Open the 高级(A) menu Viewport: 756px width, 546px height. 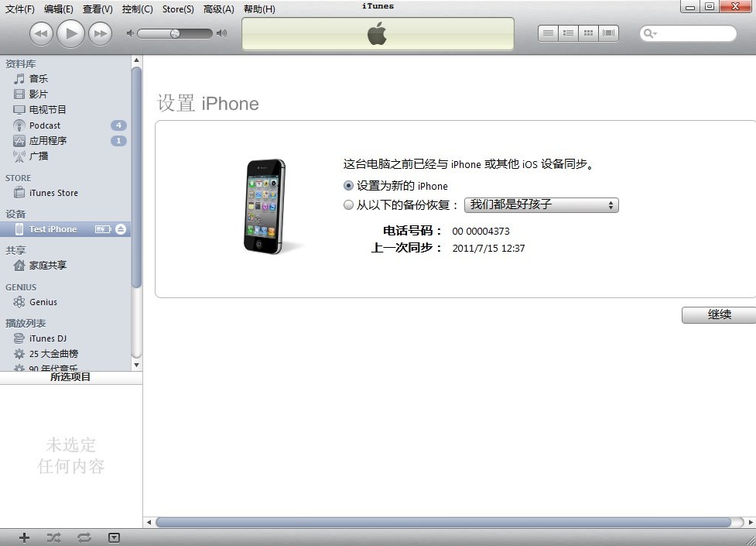click(x=218, y=9)
